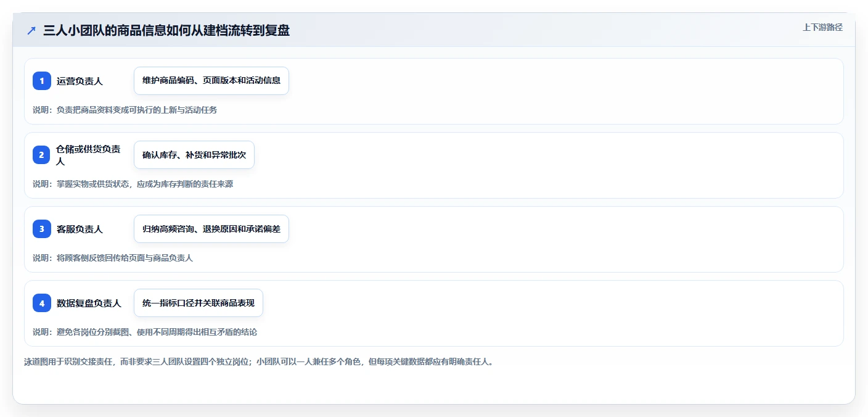
Task: Click the arrow icon beside the title
Action: [x=31, y=30]
